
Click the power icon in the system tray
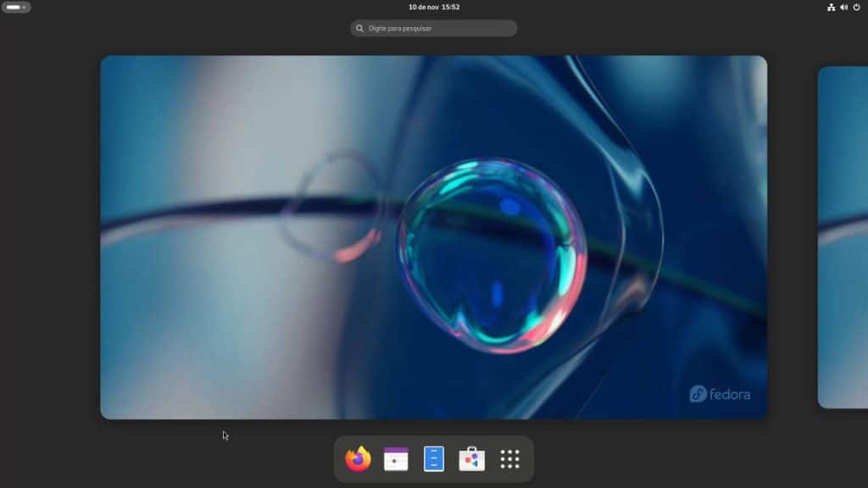click(x=854, y=7)
